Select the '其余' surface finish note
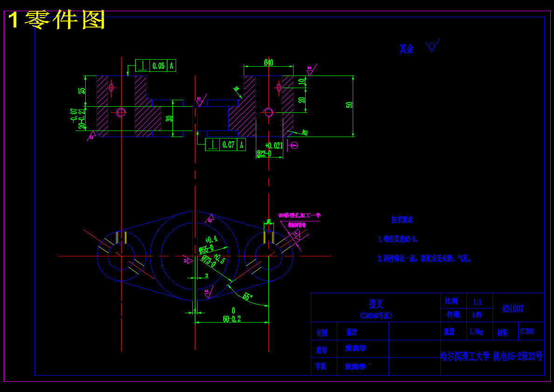The height and width of the screenshot is (392, 554). (x=406, y=49)
